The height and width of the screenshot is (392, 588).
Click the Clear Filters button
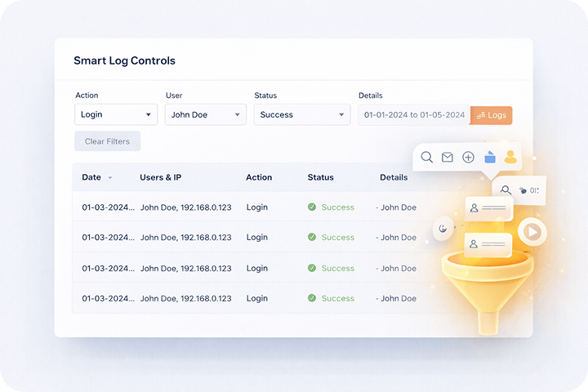pos(107,141)
